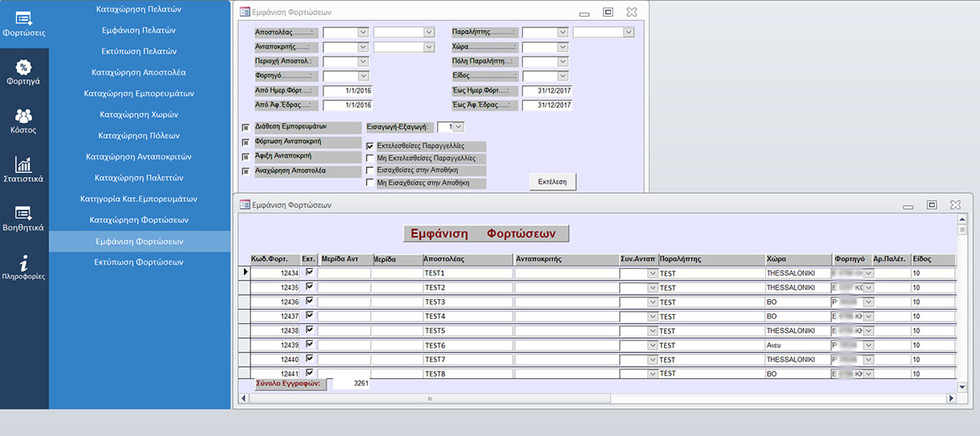Toggle the Αναχώρηση Αποστολέα tri-state checkbox
Image resolution: width=980 pixels, height=436 pixels.
246,171
